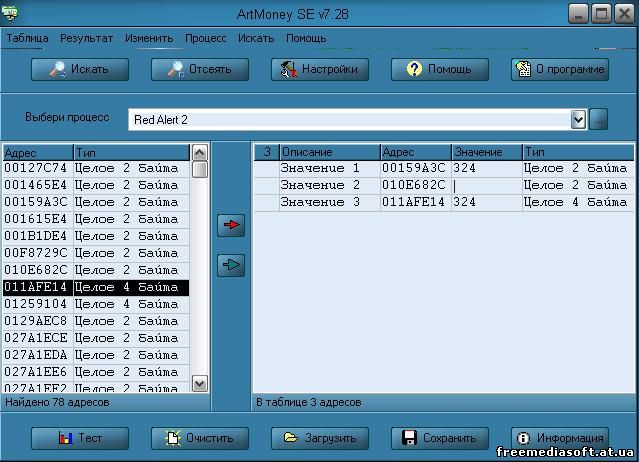Viewport: 639px width, 462px height.
Task: Expand the process selection dropdown arrow
Action: [x=578, y=120]
